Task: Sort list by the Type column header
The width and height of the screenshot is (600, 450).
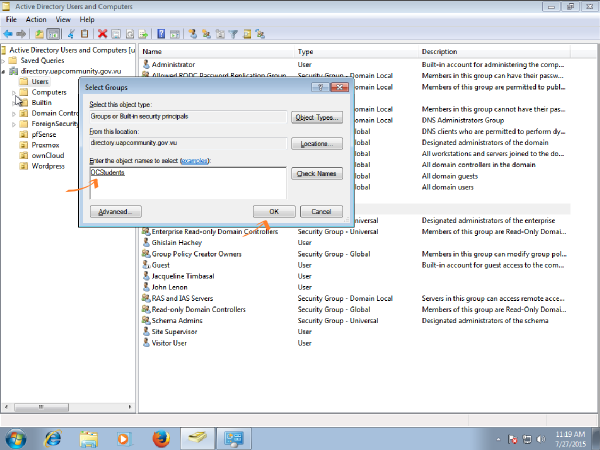Action: (357, 52)
